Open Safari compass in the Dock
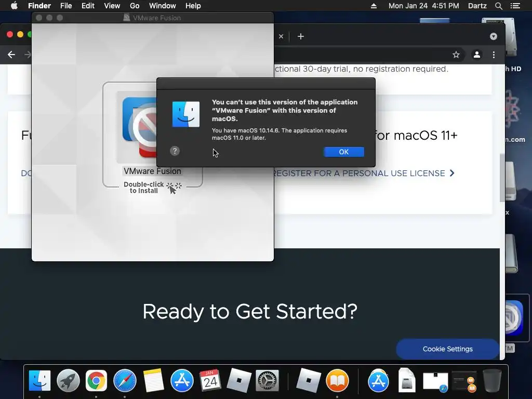 tap(125, 380)
